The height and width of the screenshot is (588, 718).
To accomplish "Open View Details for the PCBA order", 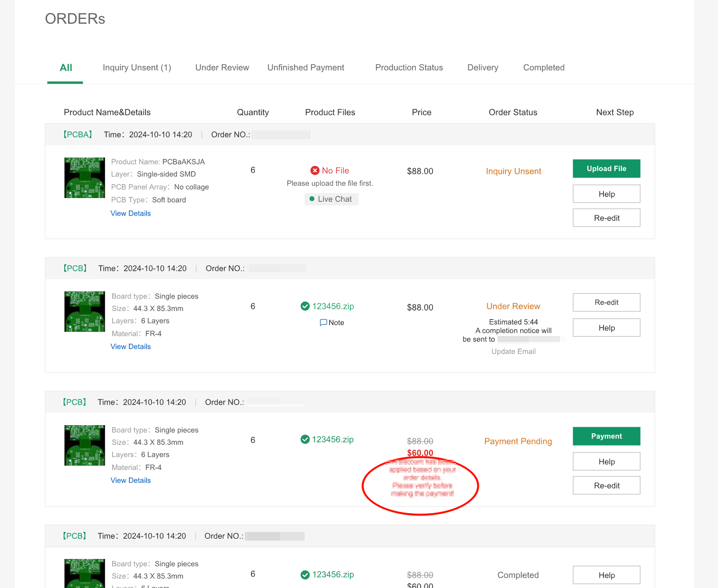I will [131, 213].
